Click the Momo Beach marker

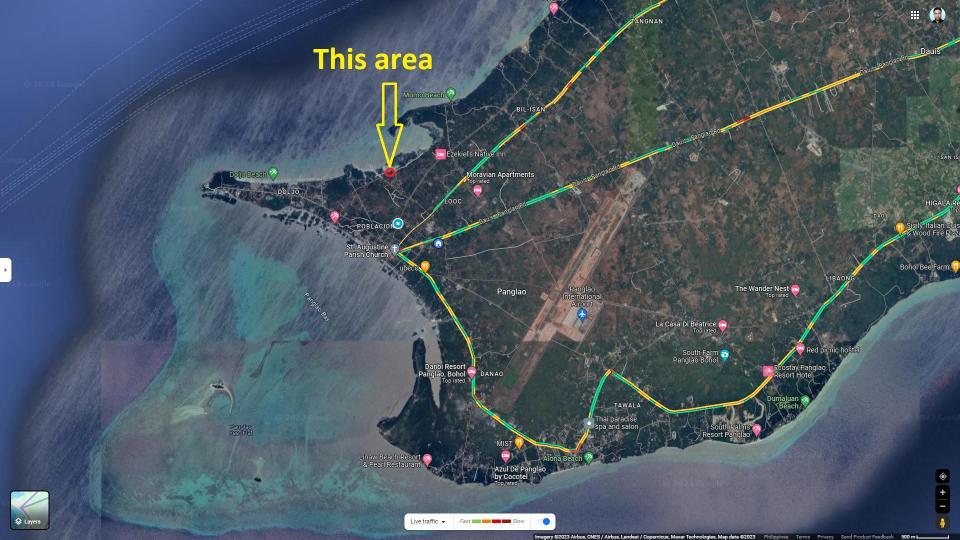450,93
